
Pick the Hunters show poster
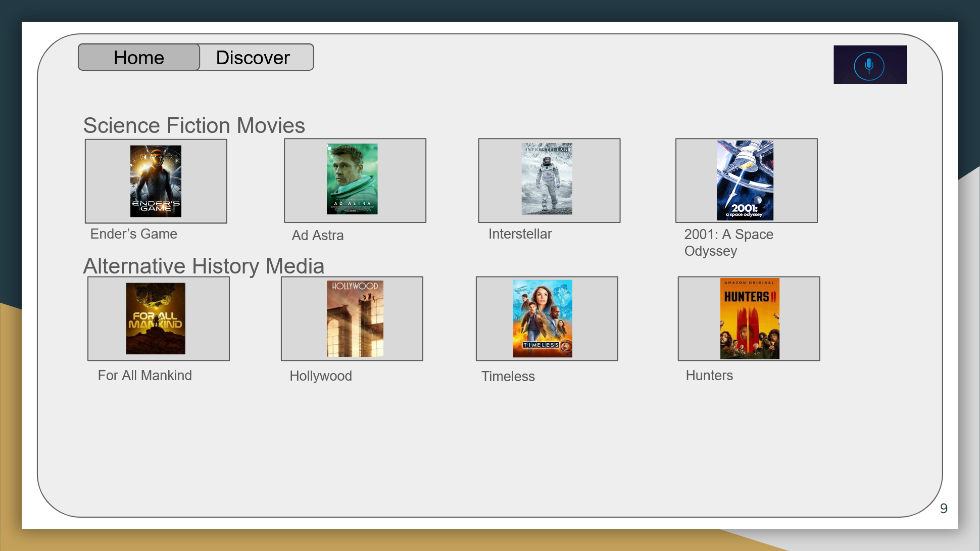coord(750,318)
